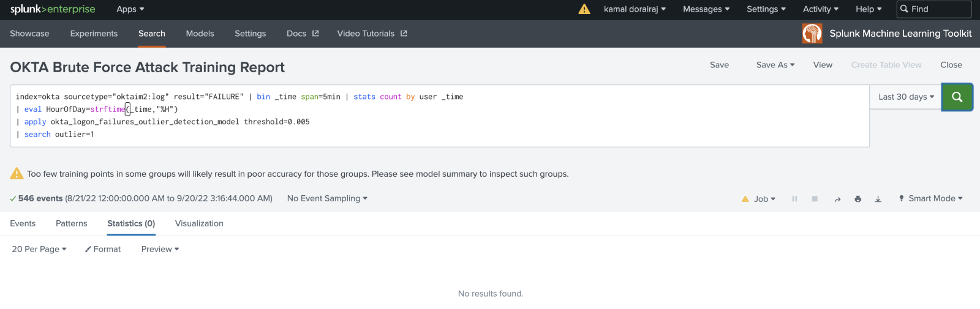
Task: Click the Machine Learning Toolkit app icon
Action: 812,34
